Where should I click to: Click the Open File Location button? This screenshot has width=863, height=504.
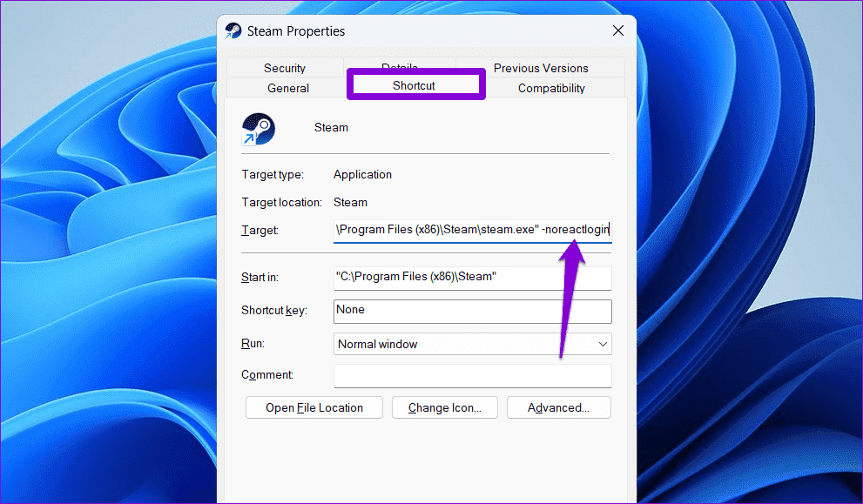[314, 407]
